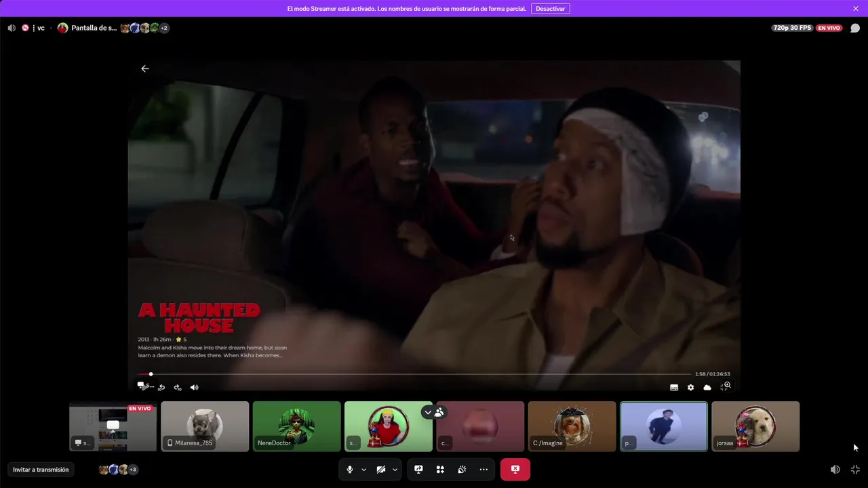Open camera options dropdown arrow
The width and height of the screenshot is (868, 488).
(x=395, y=470)
